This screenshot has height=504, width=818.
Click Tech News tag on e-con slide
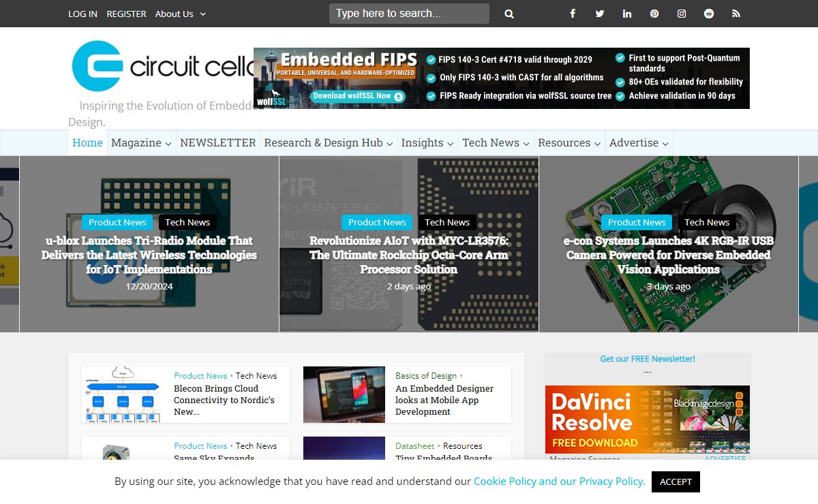[707, 222]
